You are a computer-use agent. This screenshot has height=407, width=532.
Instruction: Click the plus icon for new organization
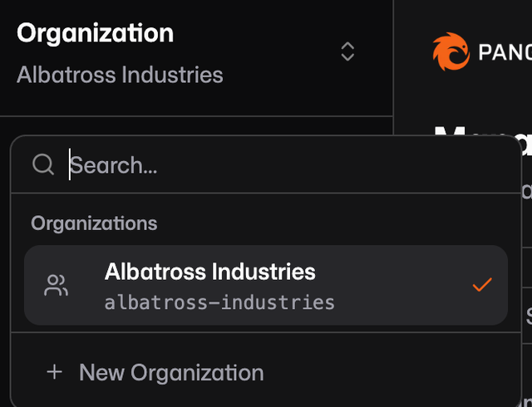tap(54, 372)
